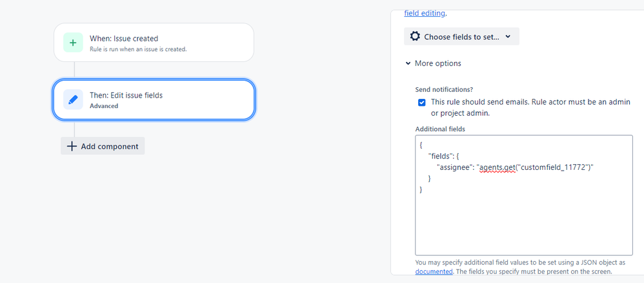
Task: Open the Choose fields to set dropdown
Action: pos(461,37)
